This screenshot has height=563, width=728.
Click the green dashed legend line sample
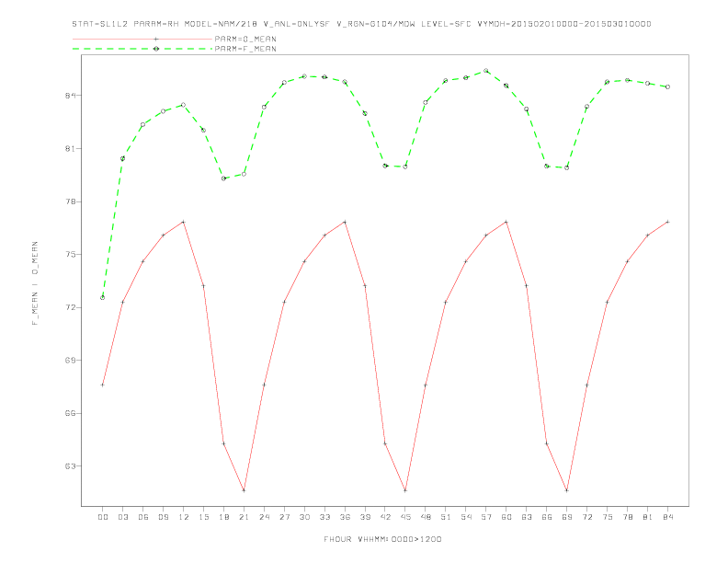[142, 49]
